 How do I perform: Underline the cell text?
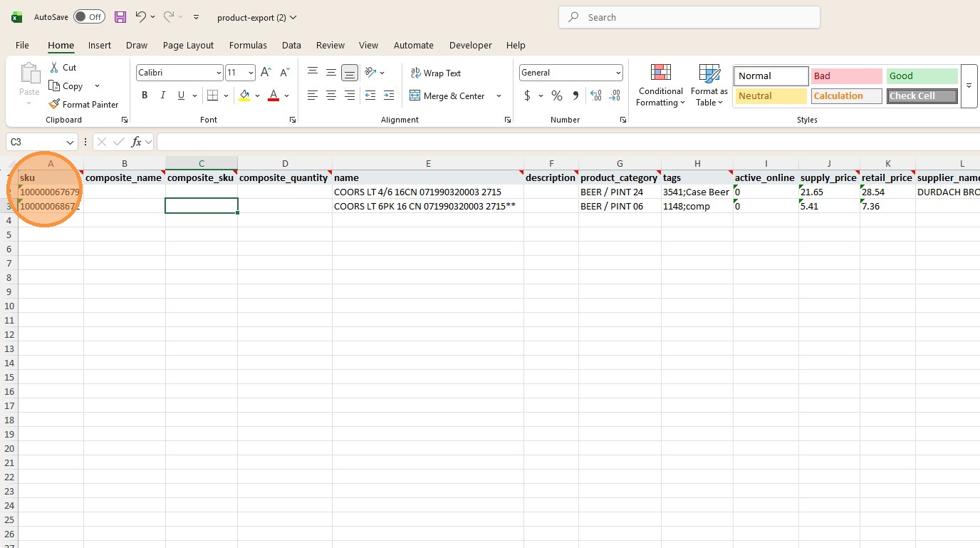[182, 95]
